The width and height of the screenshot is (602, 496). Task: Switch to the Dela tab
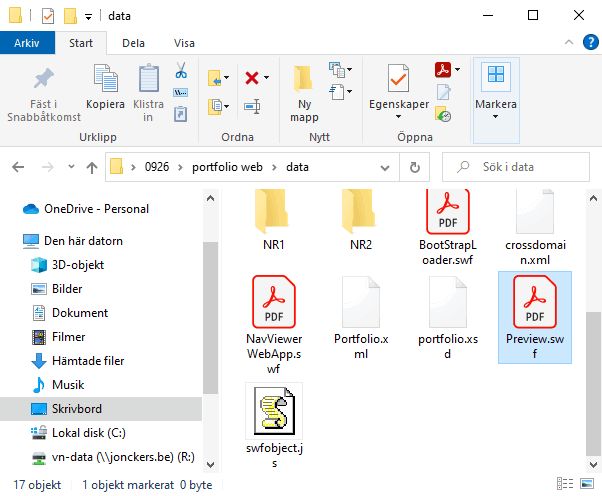[x=133, y=43]
